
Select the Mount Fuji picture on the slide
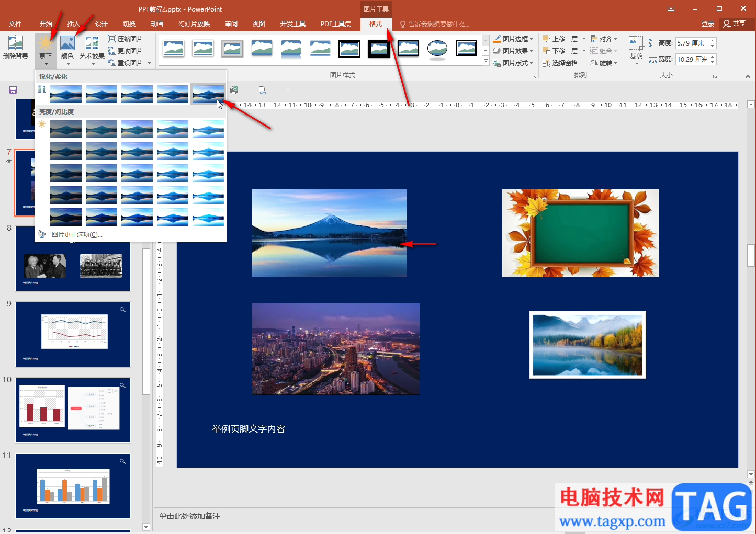pos(330,233)
